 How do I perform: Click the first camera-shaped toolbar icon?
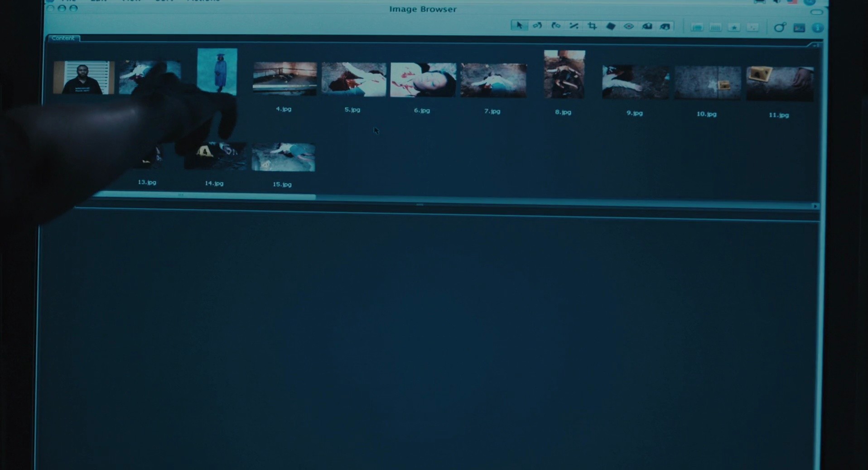(x=647, y=27)
